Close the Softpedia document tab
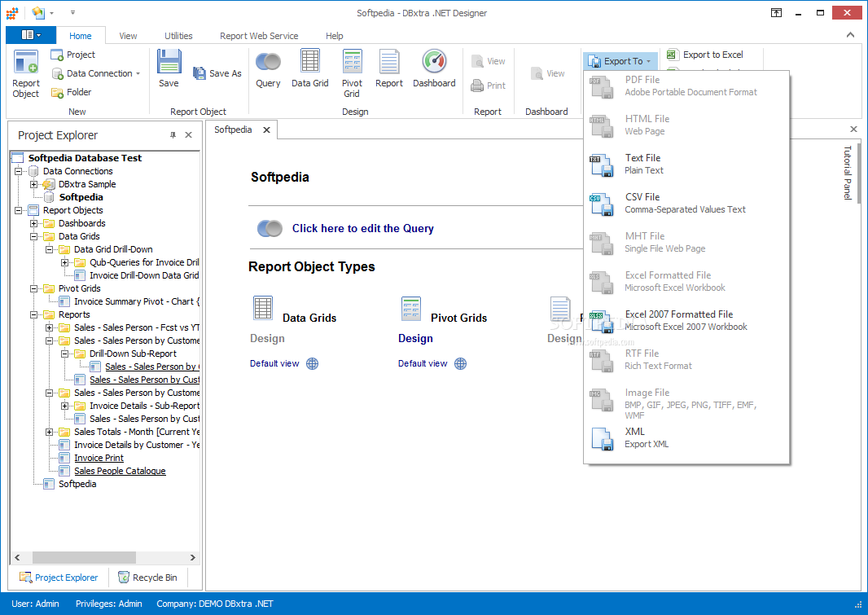 [x=267, y=130]
